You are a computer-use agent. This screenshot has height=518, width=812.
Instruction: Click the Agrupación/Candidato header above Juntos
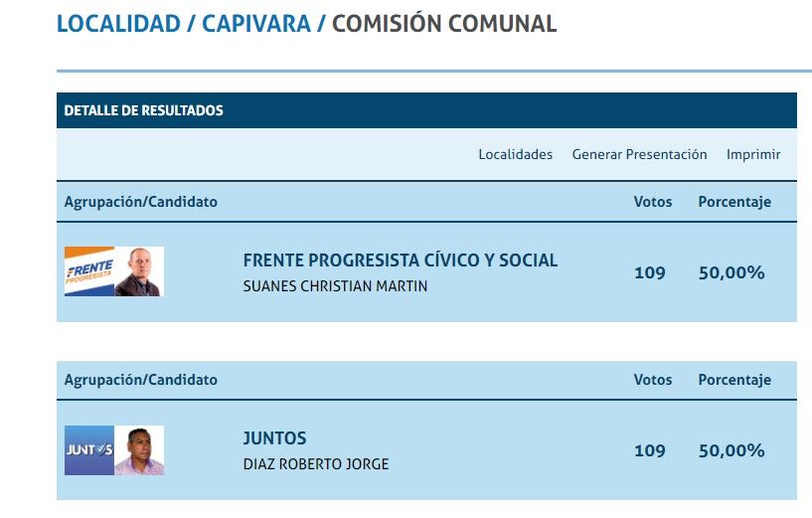pyautogui.click(x=141, y=380)
